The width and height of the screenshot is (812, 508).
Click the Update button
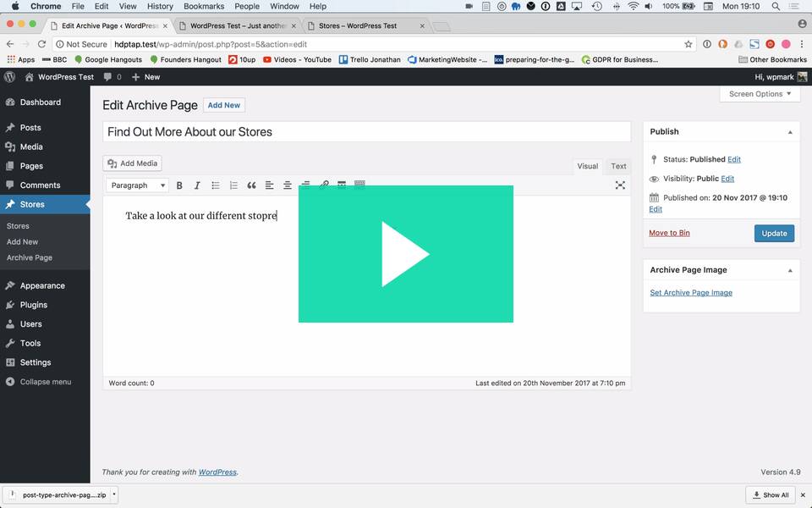(774, 234)
